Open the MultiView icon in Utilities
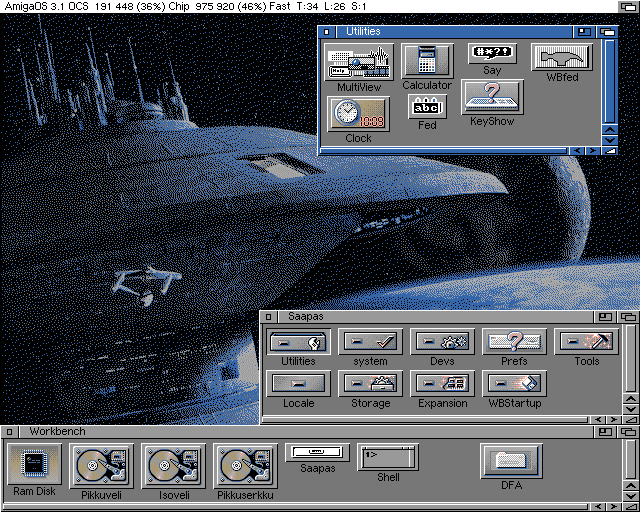This screenshot has height=512, width=640. click(x=359, y=62)
